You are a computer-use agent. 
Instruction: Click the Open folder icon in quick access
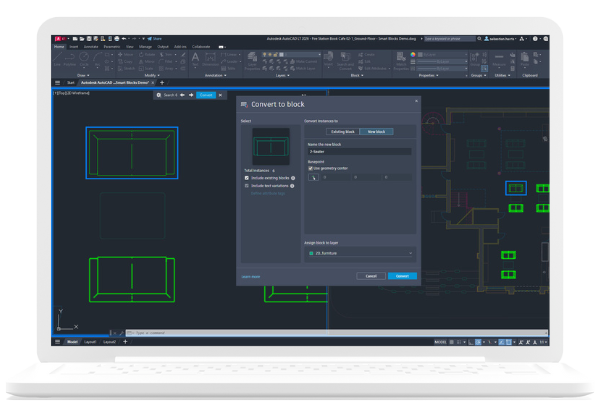tap(82, 39)
